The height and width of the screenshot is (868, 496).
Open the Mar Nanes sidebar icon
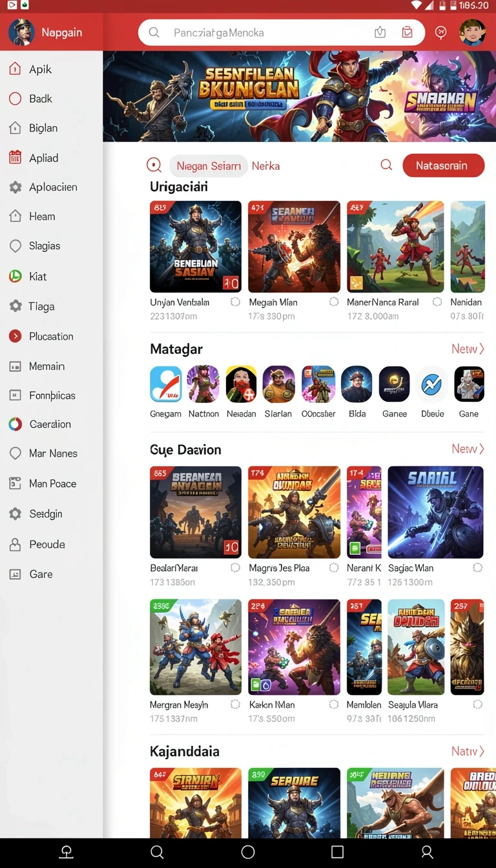pos(15,453)
